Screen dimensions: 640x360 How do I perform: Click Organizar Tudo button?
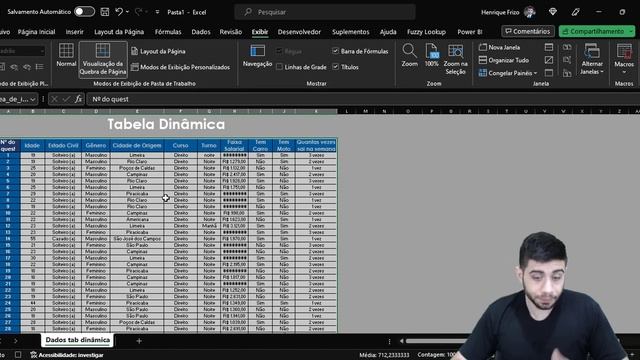[x=504, y=60]
